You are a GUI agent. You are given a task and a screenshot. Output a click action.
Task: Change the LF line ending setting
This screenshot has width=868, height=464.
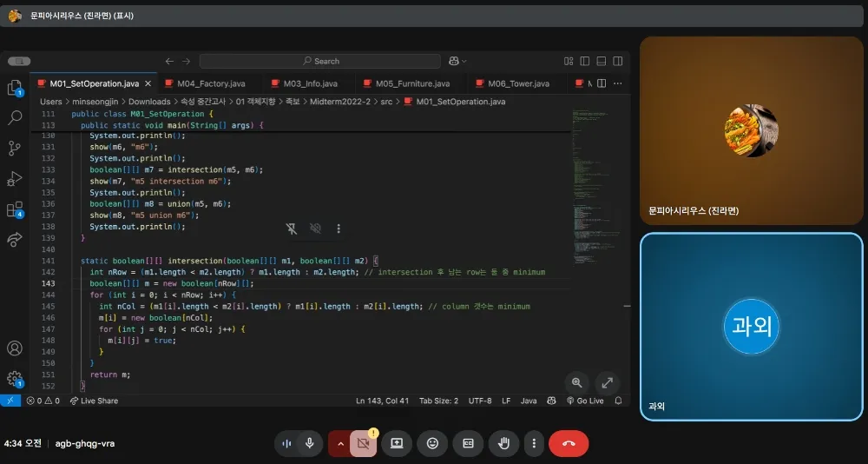[506, 401]
